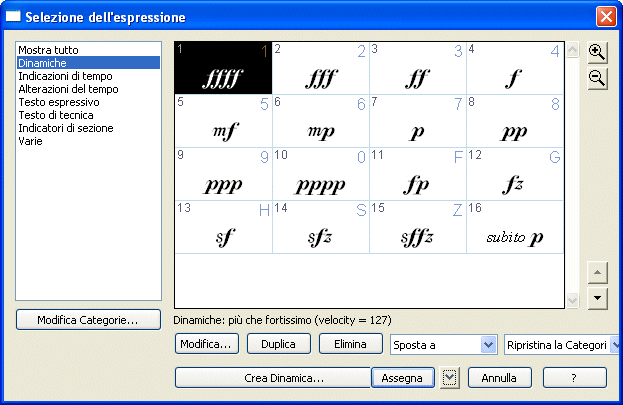Viewport: 623px width, 405px height.
Task: Open the Sposta a dropdown
Action: [x=489, y=344]
